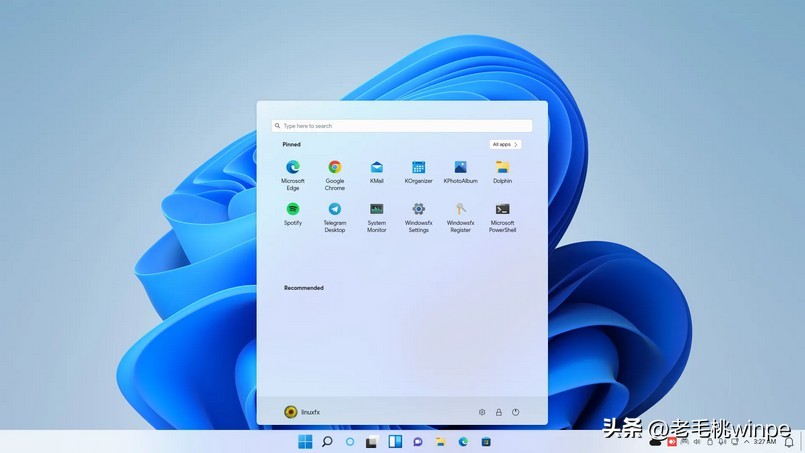
Task: Launch Google Chrome from pinned apps
Action: tap(335, 168)
